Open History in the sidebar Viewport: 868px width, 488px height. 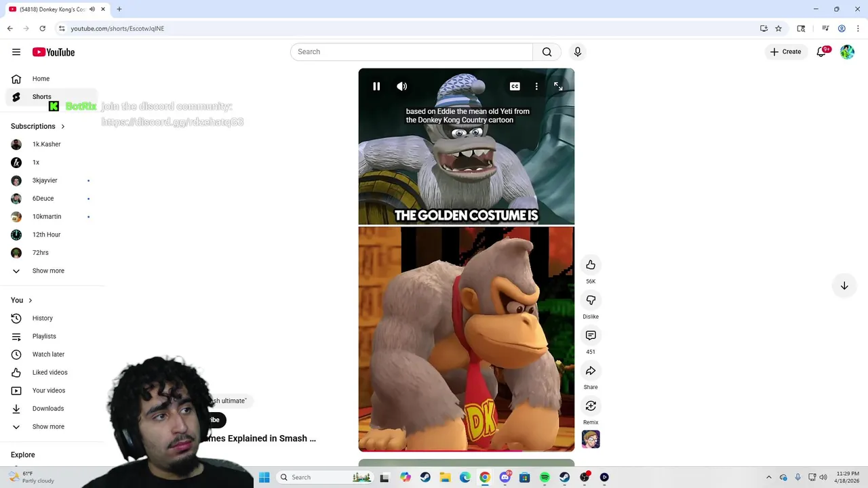tap(51, 319)
